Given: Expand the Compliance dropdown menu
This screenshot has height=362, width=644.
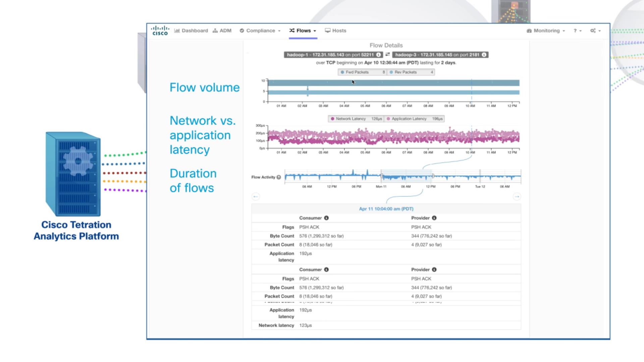Looking at the screenshot, I should tap(260, 31).
